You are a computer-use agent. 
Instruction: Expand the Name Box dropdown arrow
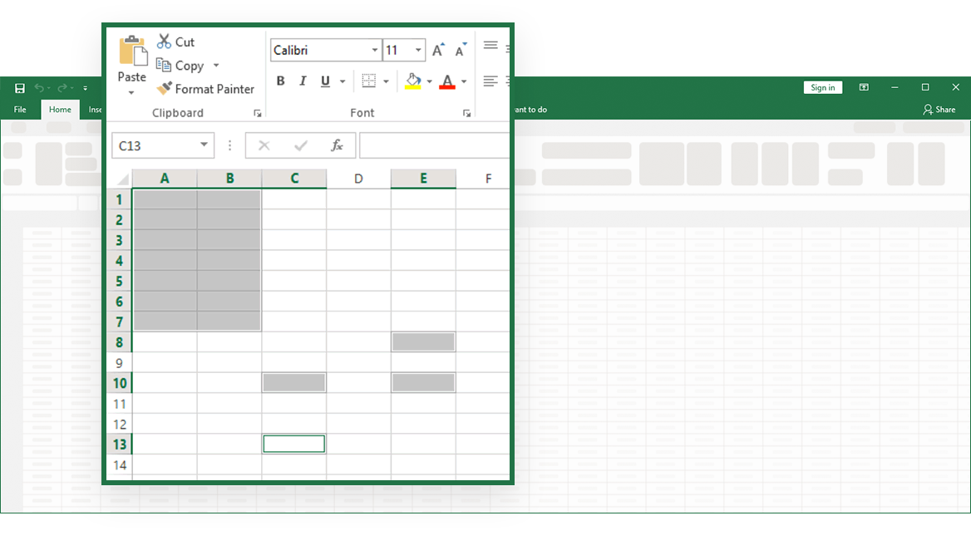pyautogui.click(x=204, y=145)
